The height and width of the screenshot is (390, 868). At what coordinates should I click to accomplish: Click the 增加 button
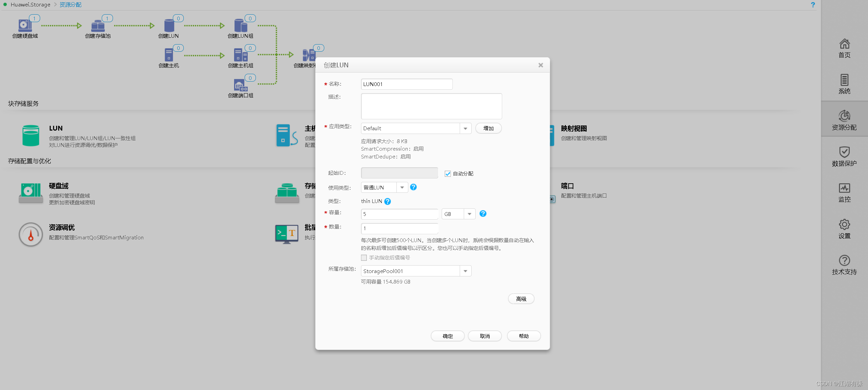tap(488, 128)
